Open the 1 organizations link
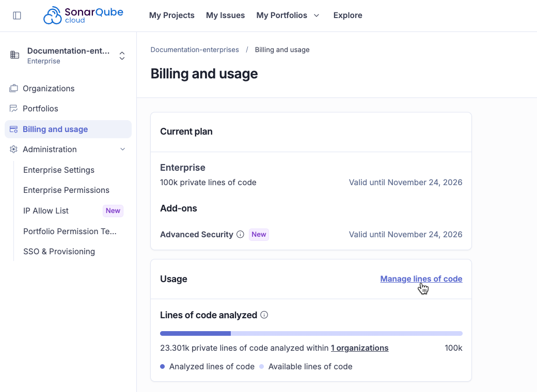The width and height of the screenshot is (537, 392). (359, 348)
